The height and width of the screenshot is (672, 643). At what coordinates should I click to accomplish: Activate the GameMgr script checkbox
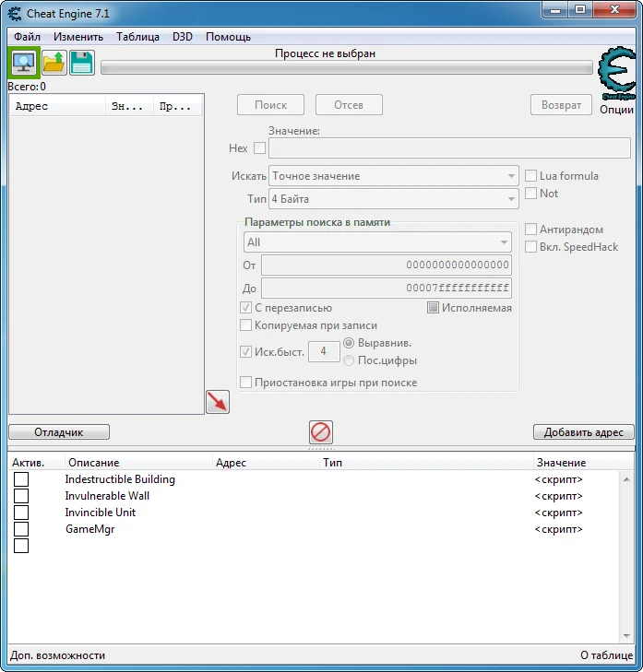coord(21,529)
